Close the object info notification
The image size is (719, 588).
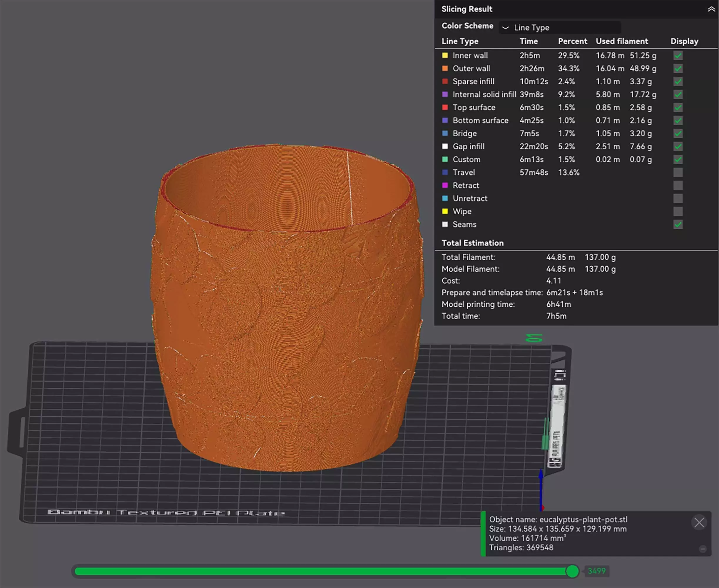click(x=699, y=523)
